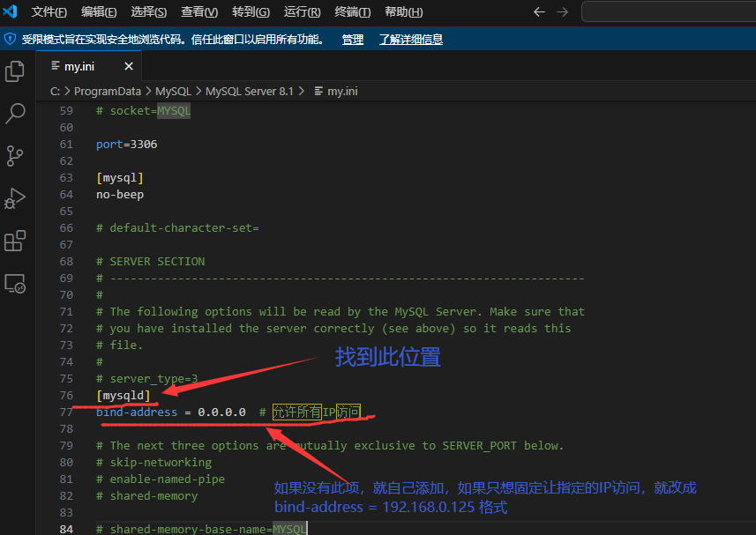Click # shared-memory-base-name=MYSQL line
Image resolution: width=756 pixels, height=535 pixels.
pos(201,529)
